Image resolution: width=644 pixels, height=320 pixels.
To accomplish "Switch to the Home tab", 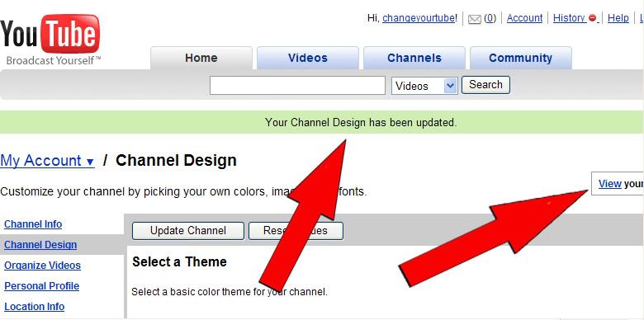I will coord(201,58).
